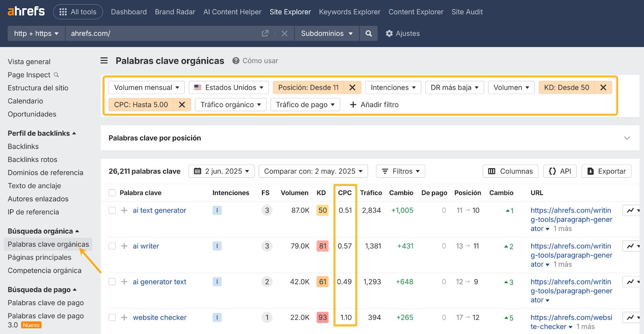
Task: Open Brand Radar in top navigation
Action: pyautogui.click(x=175, y=12)
